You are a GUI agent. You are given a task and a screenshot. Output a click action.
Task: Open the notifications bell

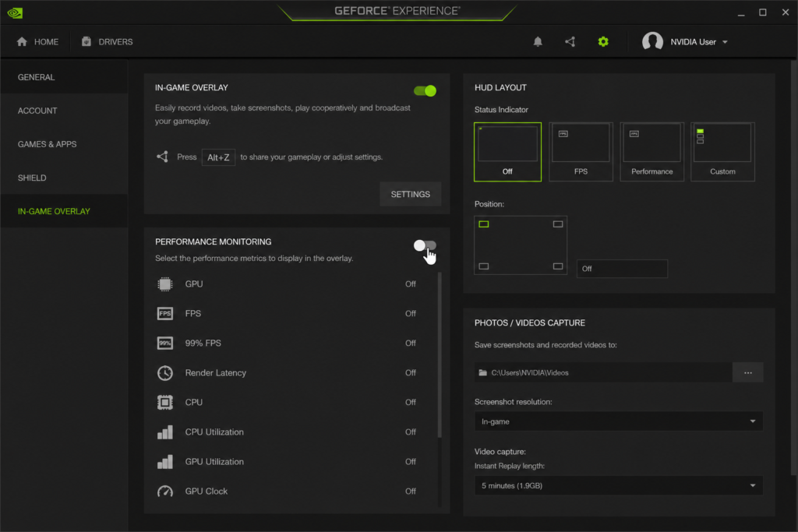[538, 42]
